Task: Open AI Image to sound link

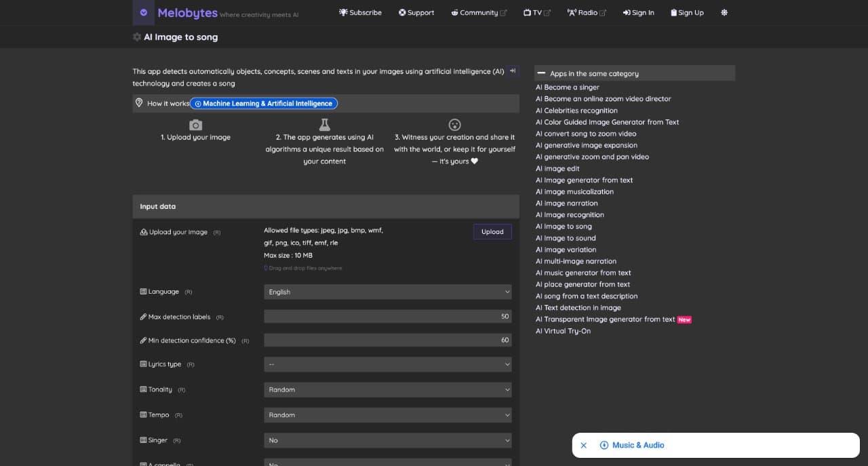Action: (566, 237)
